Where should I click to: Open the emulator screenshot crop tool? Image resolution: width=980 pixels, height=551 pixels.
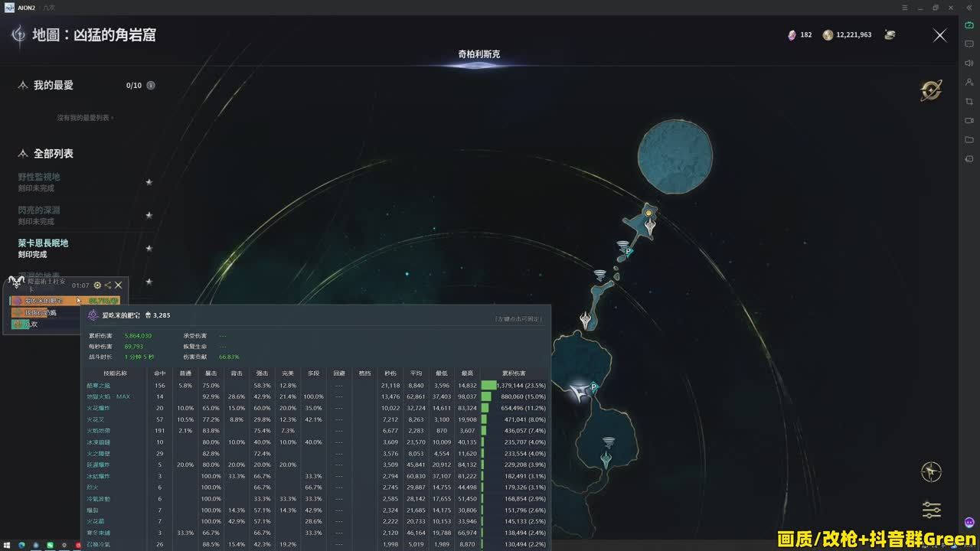[x=969, y=101]
